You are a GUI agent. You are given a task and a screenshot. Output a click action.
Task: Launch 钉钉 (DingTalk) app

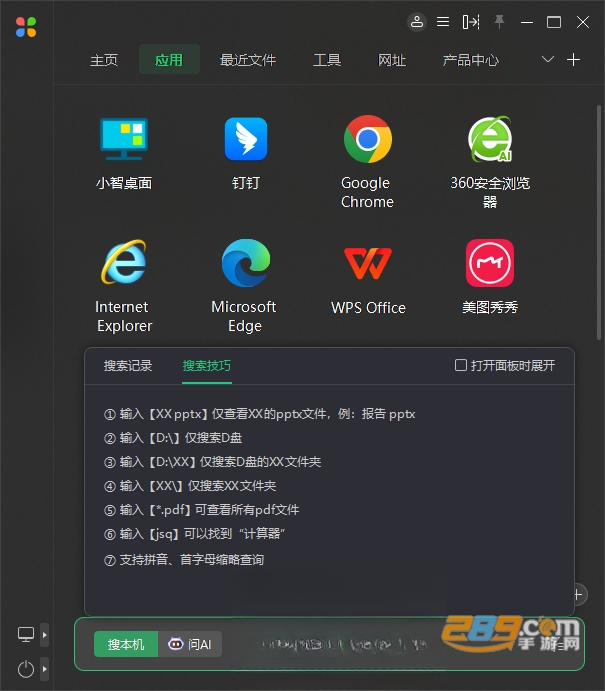(x=246, y=139)
